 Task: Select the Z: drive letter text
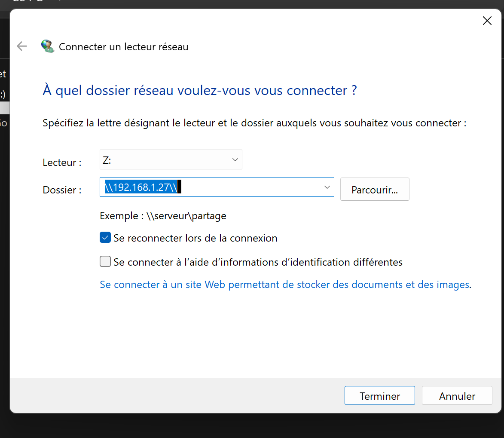point(107,160)
